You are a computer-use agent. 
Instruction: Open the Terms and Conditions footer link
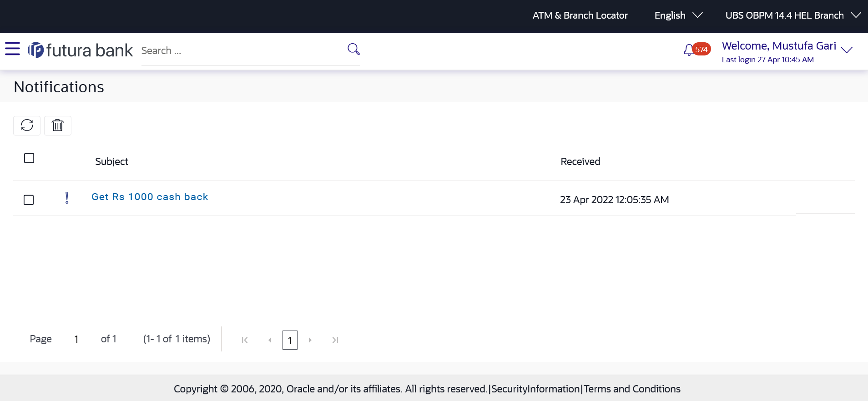click(x=632, y=389)
